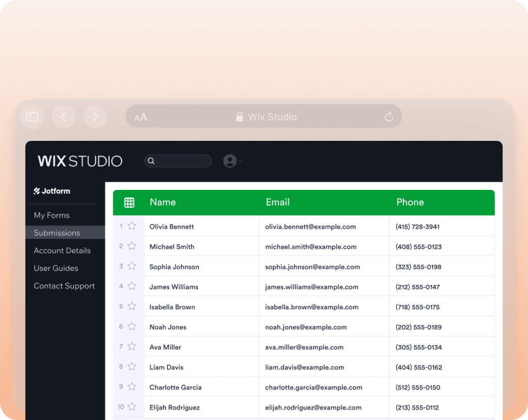Toggle the browser sidebar icon
Screen dimensions: 528x420
click(32, 117)
